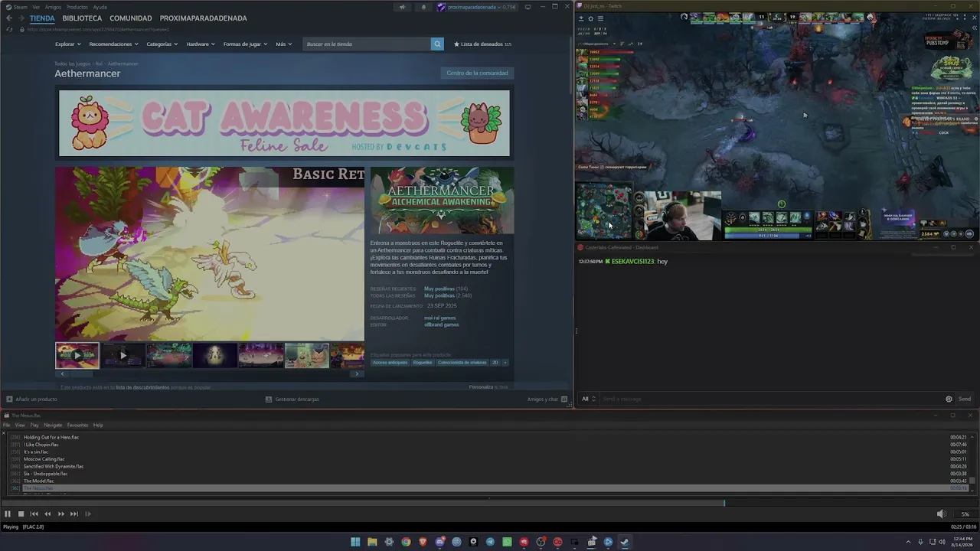Click the Roguelike tag

423,362
